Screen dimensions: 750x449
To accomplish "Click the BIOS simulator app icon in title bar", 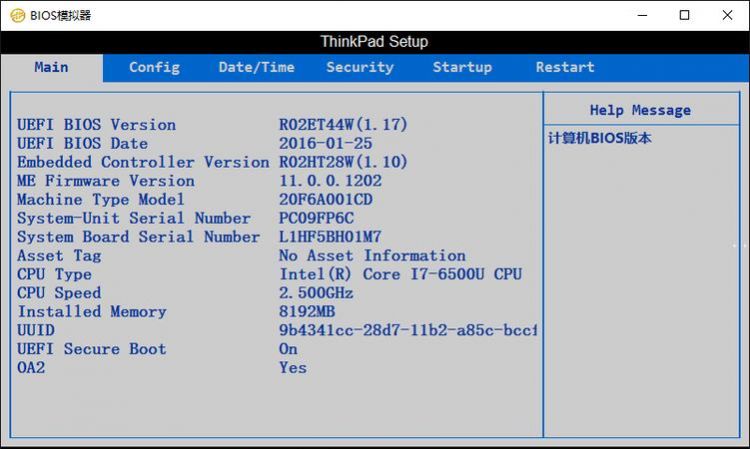I will (x=17, y=15).
